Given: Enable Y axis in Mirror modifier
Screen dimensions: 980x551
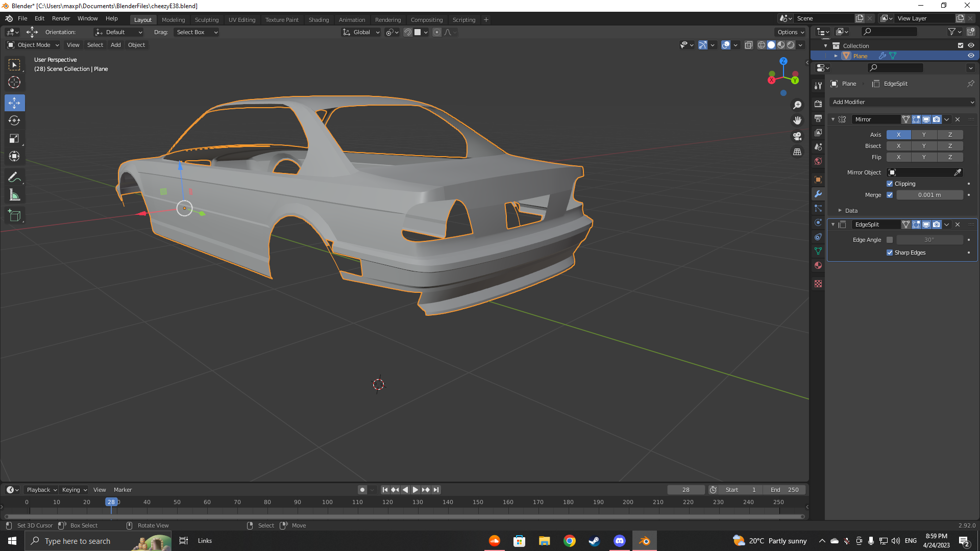Looking at the screenshot, I should point(923,135).
